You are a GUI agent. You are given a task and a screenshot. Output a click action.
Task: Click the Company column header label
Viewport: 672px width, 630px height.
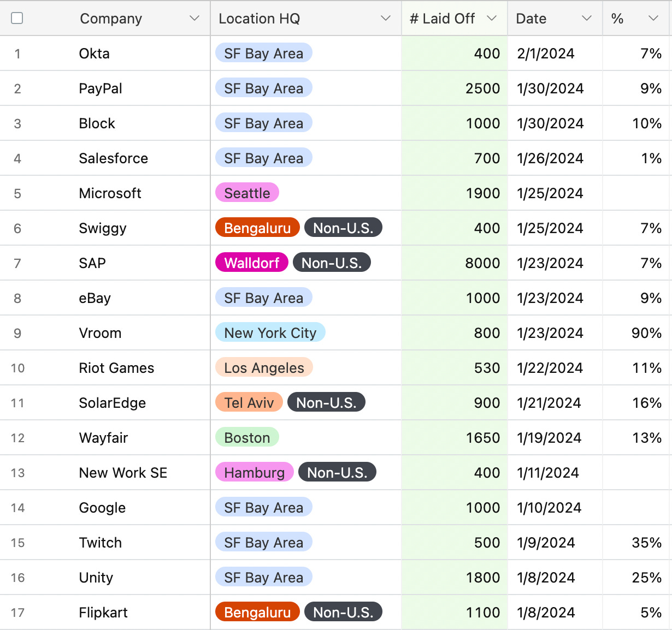tap(111, 19)
